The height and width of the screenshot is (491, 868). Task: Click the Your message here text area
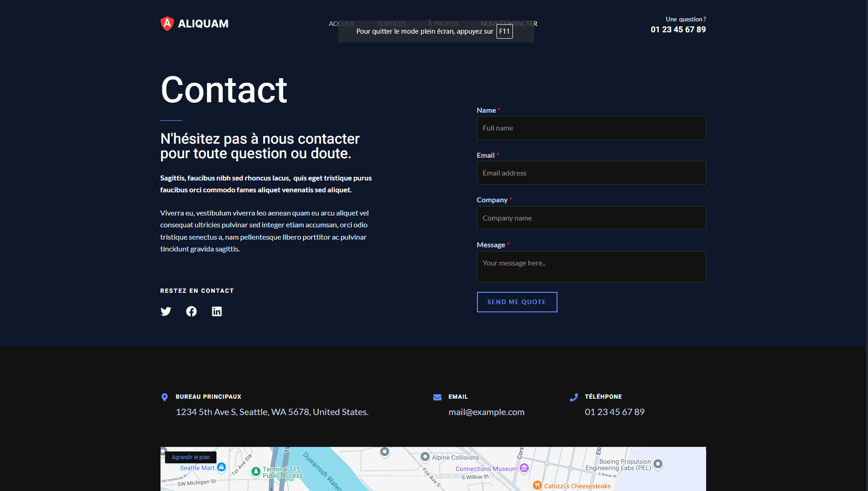click(591, 267)
